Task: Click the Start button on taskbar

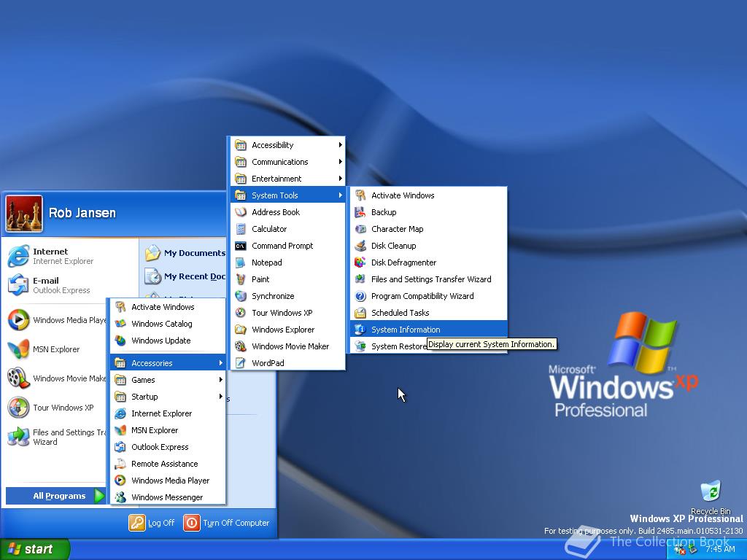Action: tap(34, 549)
